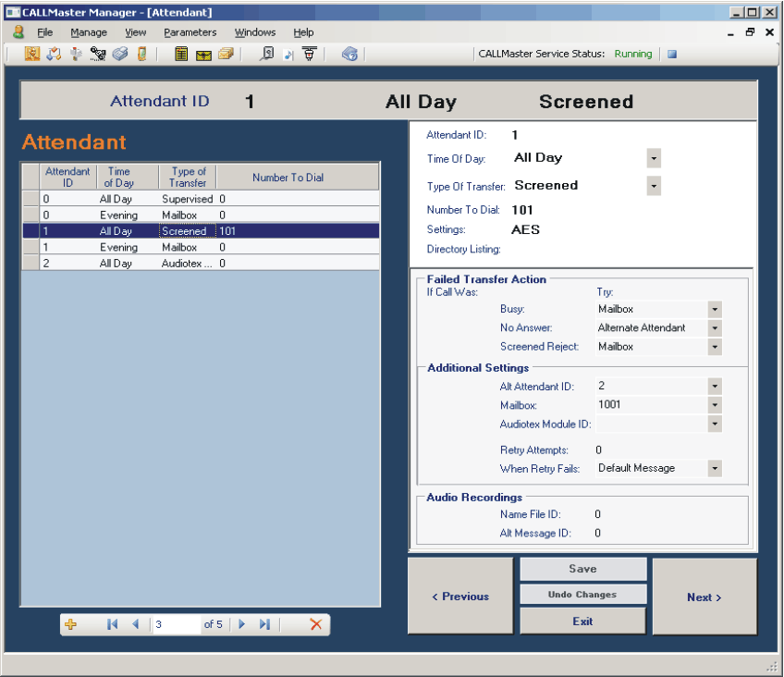Click the Time of Day column header

(128, 178)
